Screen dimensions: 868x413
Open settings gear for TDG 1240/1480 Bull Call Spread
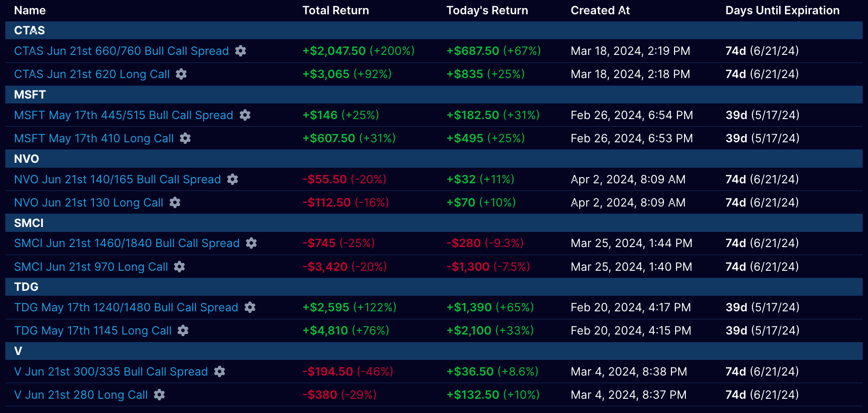point(250,307)
